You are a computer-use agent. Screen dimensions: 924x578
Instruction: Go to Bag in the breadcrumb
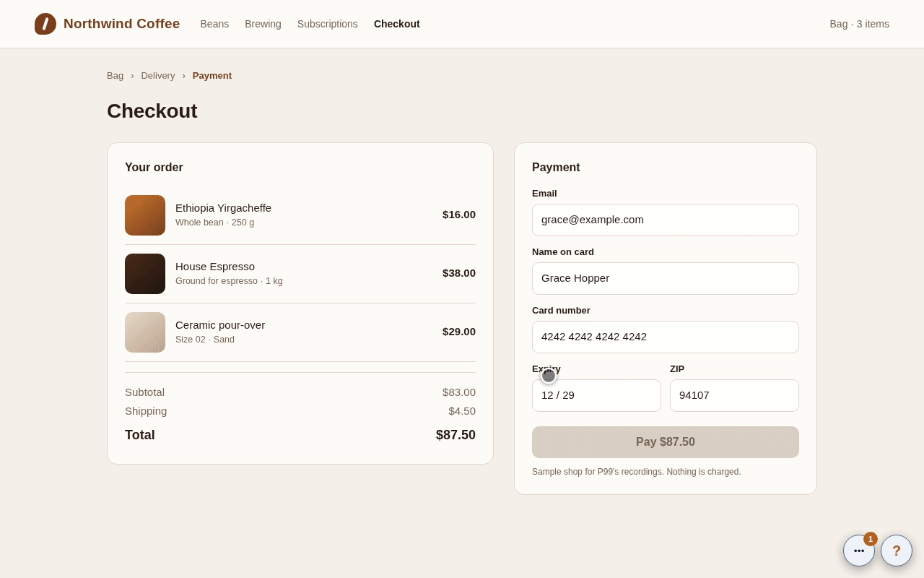(x=115, y=75)
